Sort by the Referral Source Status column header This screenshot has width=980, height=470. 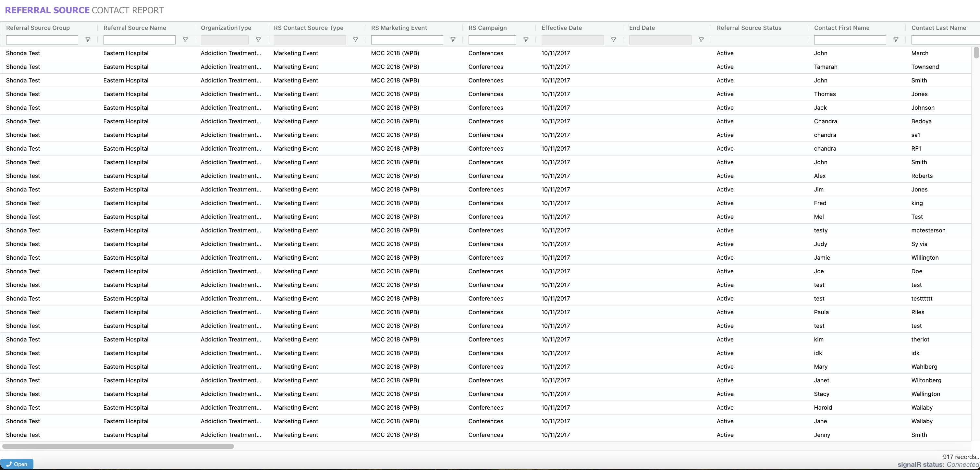[x=749, y=28]
